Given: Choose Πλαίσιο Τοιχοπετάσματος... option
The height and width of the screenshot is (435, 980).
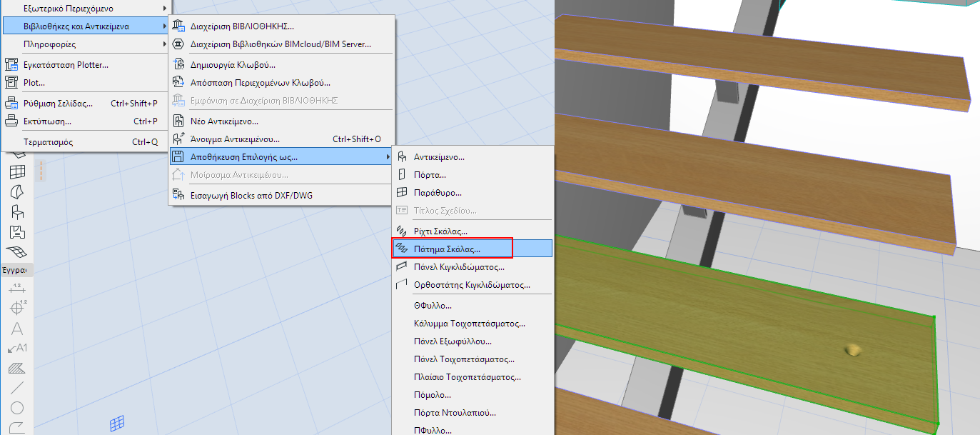Looking at the screenshot, I should pos(473,377).
